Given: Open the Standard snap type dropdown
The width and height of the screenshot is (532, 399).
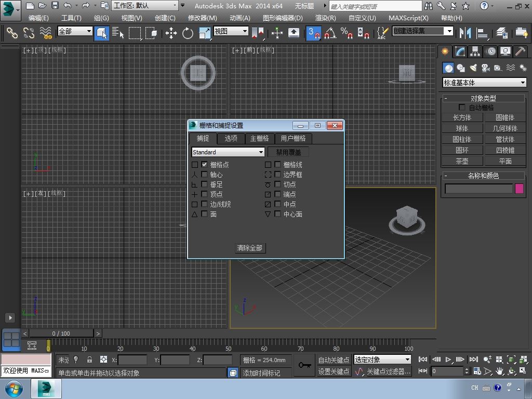Looking at the screenshot, I should click(x=228, y=152).
